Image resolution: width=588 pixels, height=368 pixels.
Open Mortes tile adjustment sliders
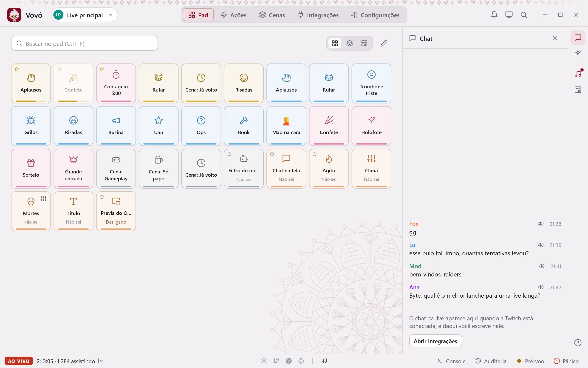[x=43, y=198]
